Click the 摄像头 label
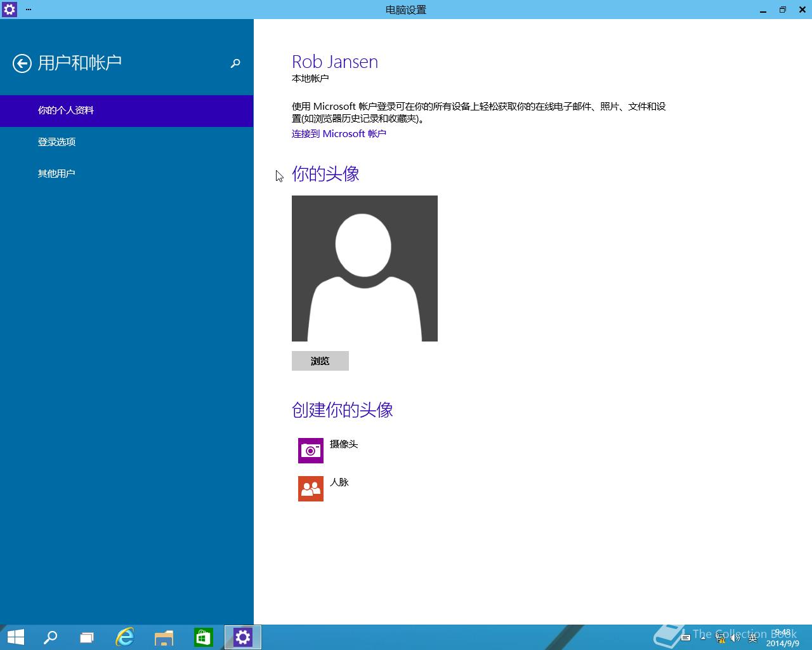812x650 pixels. click(344, 444)
